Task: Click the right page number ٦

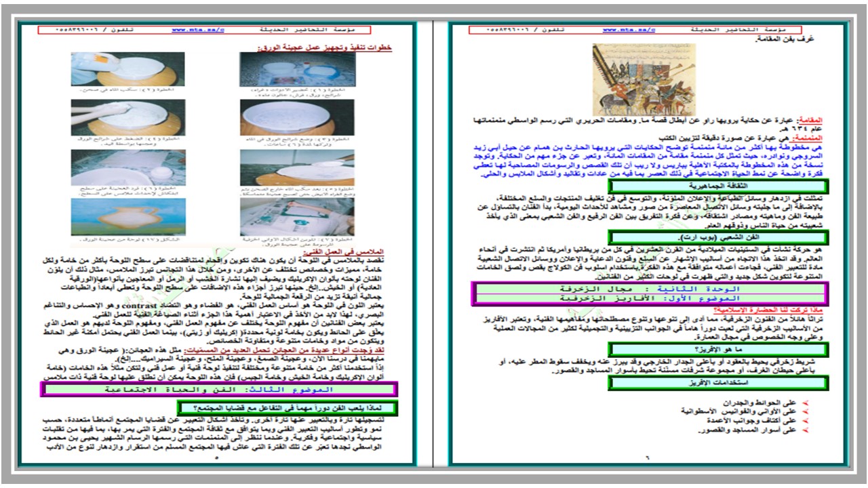Action: pyautogui.click(x=646, y=459)
